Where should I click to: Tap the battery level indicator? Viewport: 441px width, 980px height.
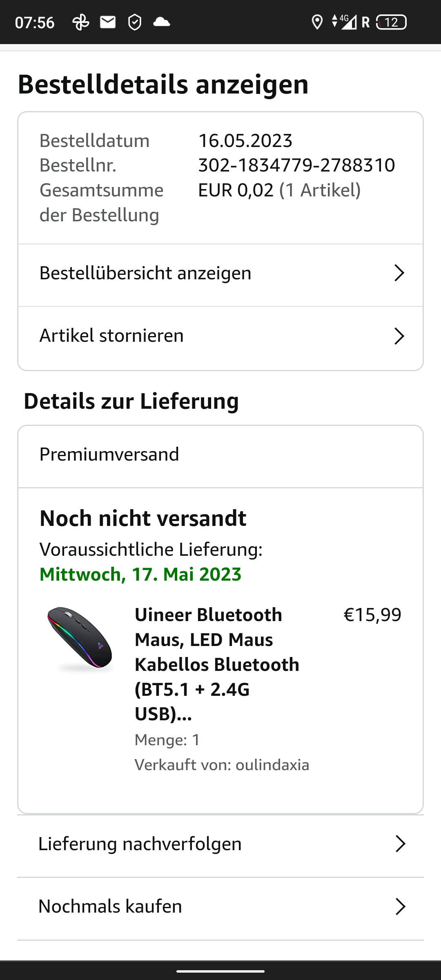[x=391, y=22]
